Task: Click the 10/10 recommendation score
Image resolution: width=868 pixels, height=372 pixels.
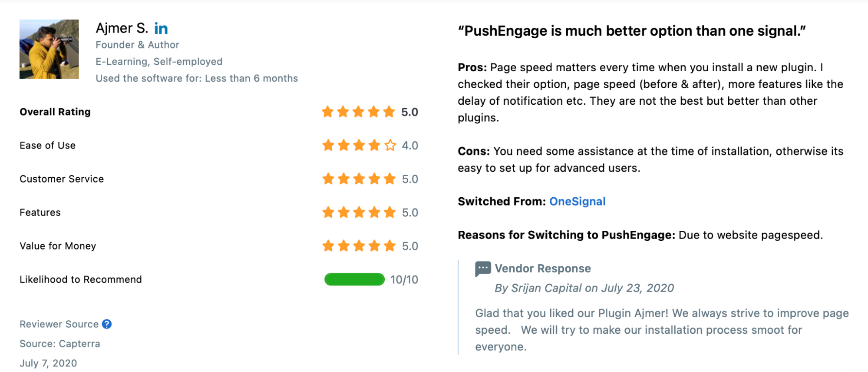Action: click(x=404, y=280)
